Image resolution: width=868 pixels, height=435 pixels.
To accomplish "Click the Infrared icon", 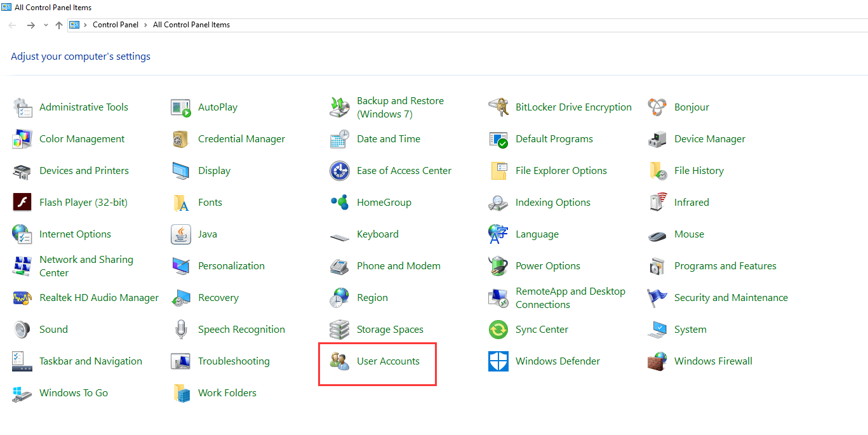I will pos(657,203).
